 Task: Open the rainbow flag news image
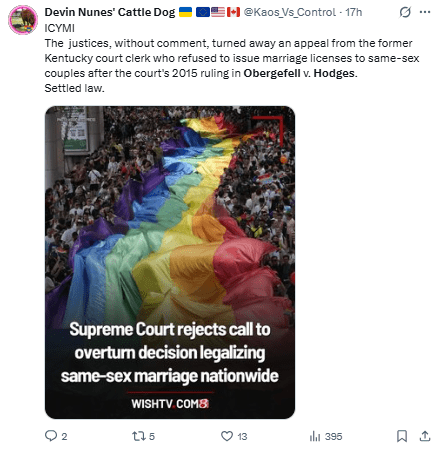coord(170,262)
